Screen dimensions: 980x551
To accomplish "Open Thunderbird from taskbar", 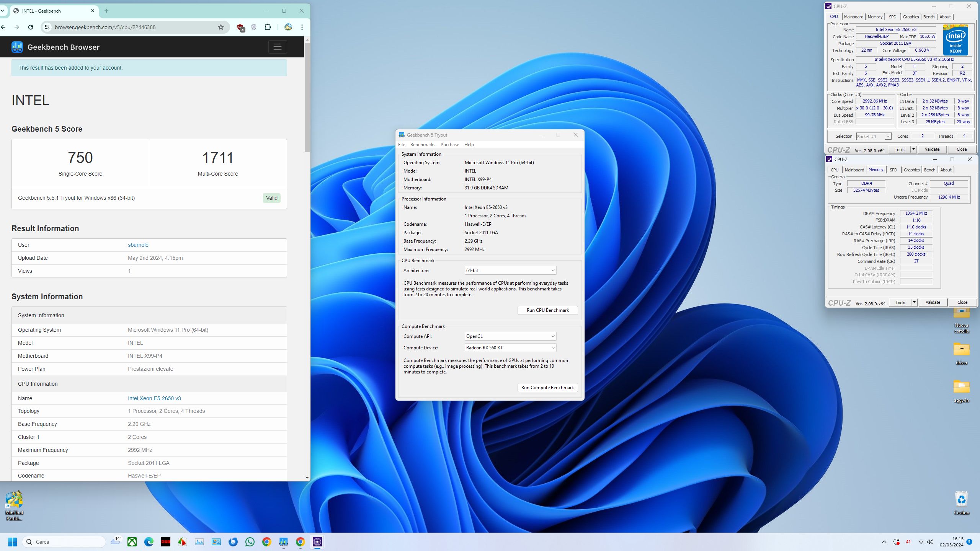I will click(x=233, y=542).
